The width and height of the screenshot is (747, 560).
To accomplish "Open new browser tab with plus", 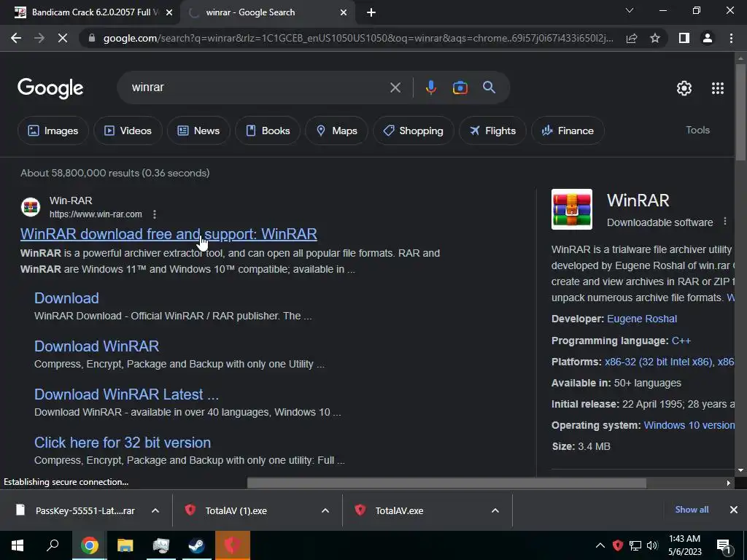I will pos(371,12).
